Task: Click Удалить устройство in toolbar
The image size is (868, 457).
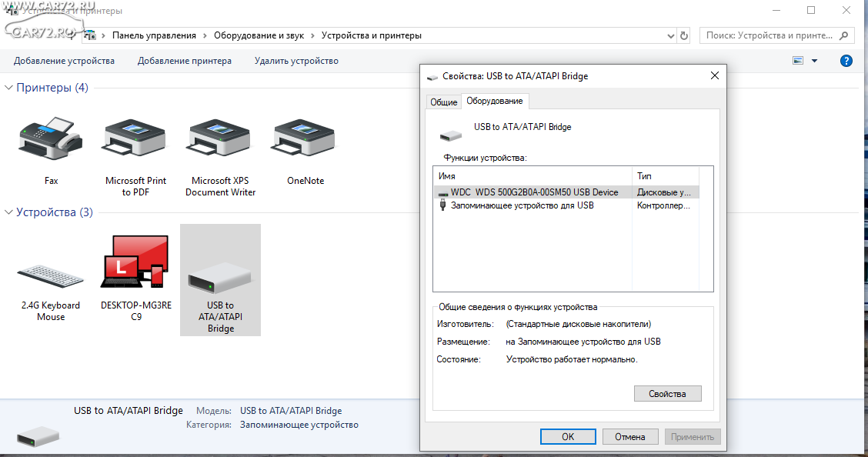Action: 296,61
